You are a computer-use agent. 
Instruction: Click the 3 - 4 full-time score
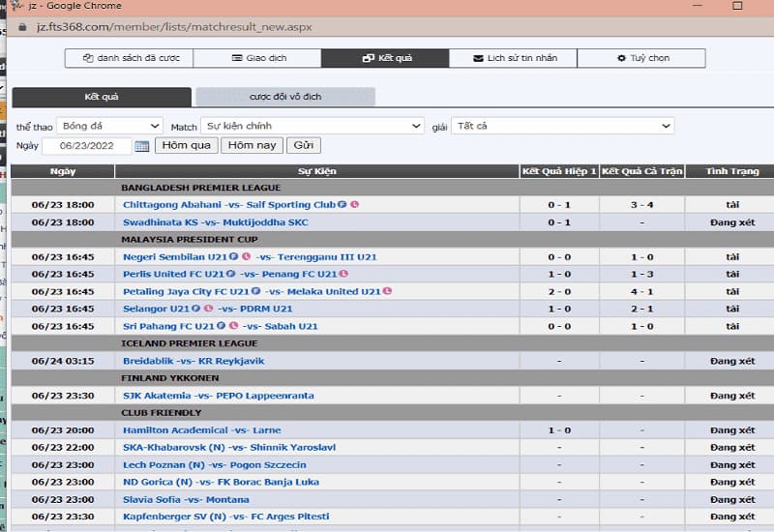pyautogui.click(x=641, y=205)
